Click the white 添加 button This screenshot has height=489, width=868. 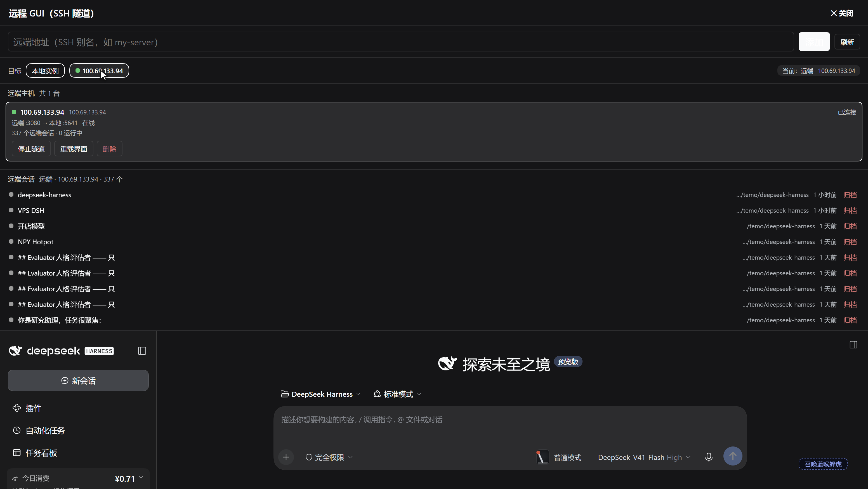[814, 41]
